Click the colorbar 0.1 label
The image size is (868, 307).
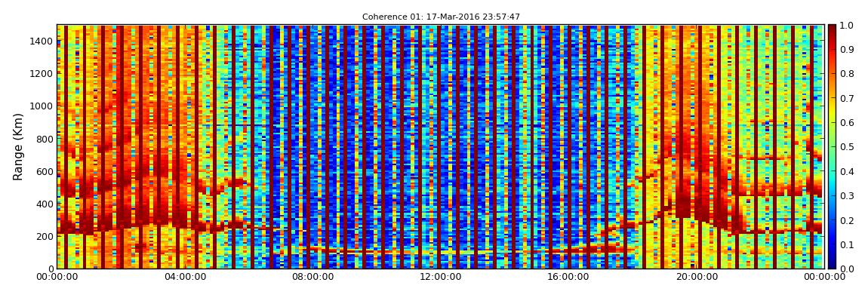847,244
